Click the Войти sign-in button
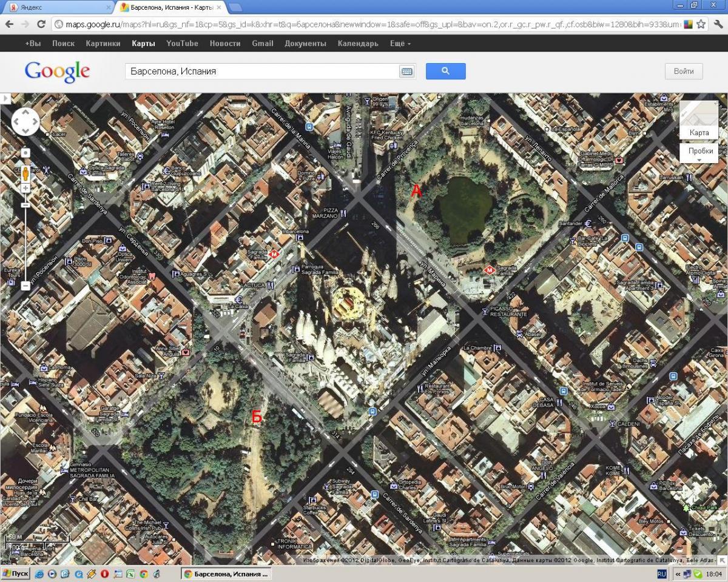This screenshot has height=582, width=728. [x=684, y=71]
